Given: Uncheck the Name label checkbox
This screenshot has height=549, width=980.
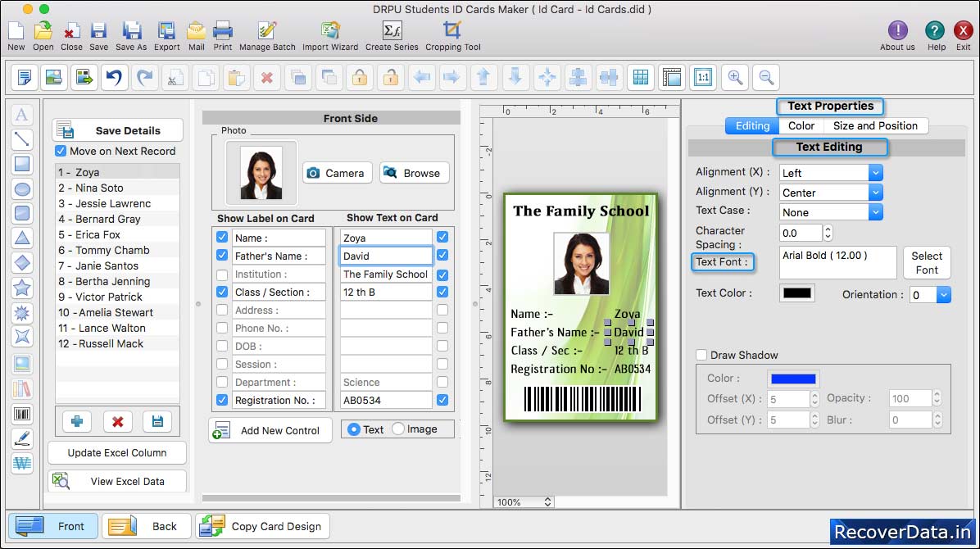Looking at the screenshot, I should [222, 237].
